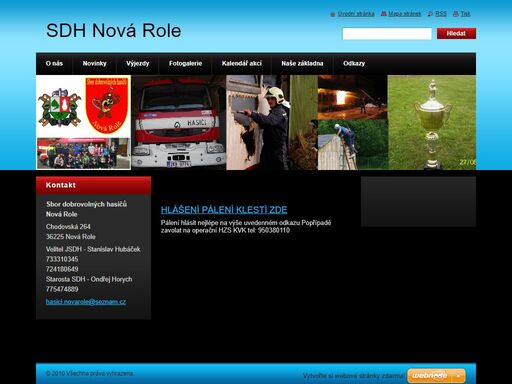
Task: Click the red Hledat button
Action: 456,33
